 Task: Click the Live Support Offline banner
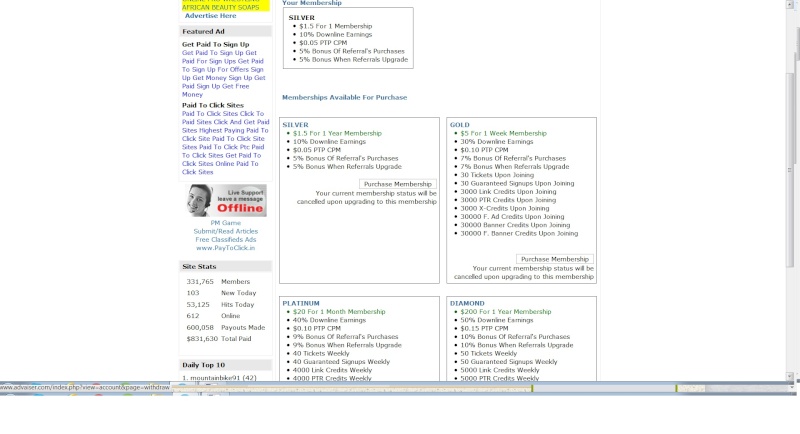point(226,200)
